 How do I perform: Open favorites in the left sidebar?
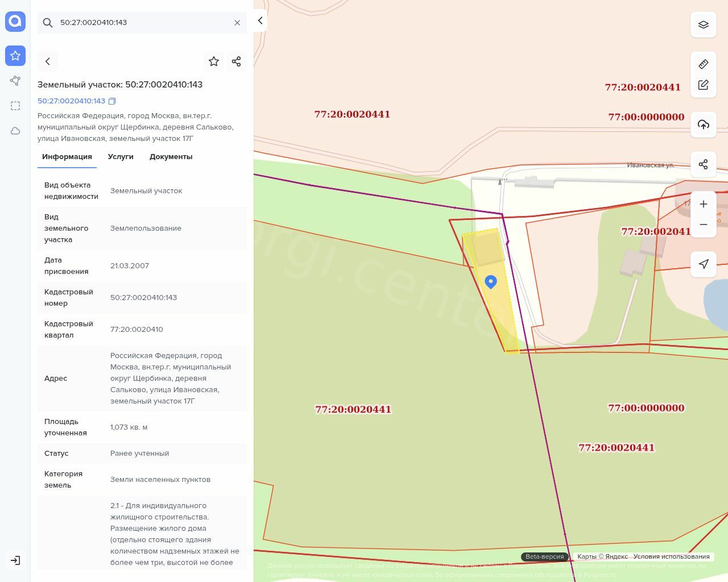15,56
